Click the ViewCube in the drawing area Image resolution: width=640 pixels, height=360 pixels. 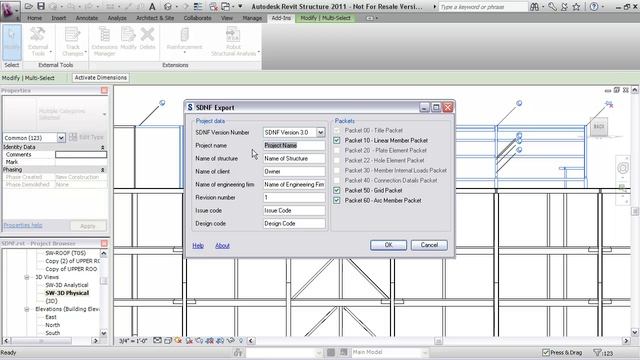[598, 127]
